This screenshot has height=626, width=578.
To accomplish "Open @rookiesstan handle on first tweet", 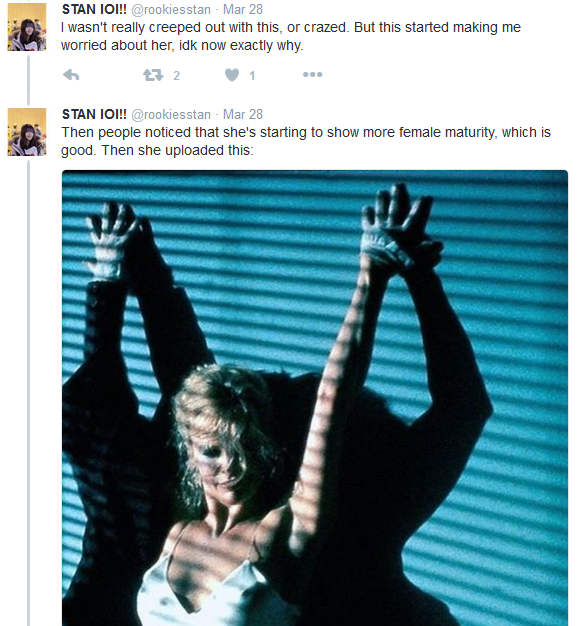I will click(171, 9).
